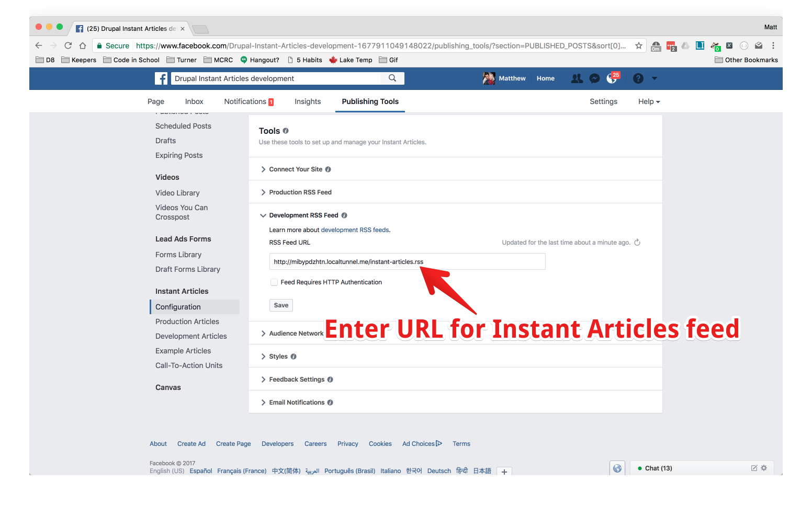812x517 pixels.
Task: Click the Help question mark icon
Action: [638, 78]
